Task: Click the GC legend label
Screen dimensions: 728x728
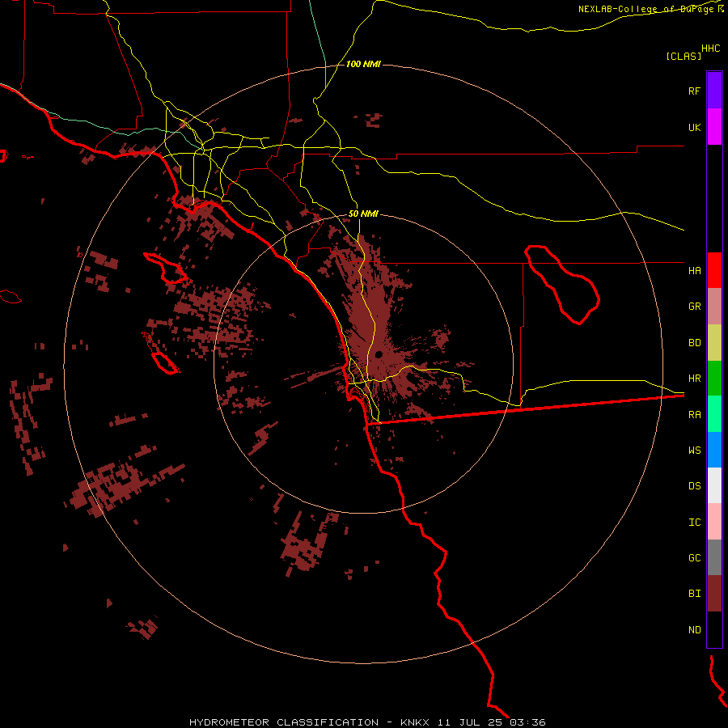Action: tap(694, 558)
